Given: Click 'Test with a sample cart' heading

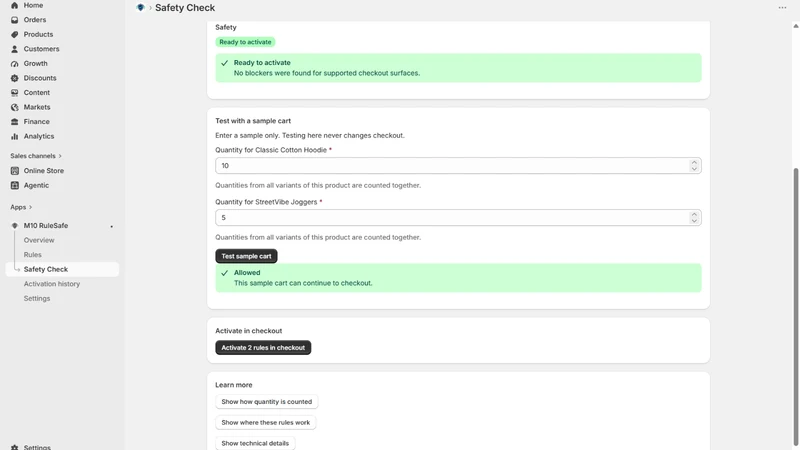Looking at the screenshot, I should click(x=253, y=121).
